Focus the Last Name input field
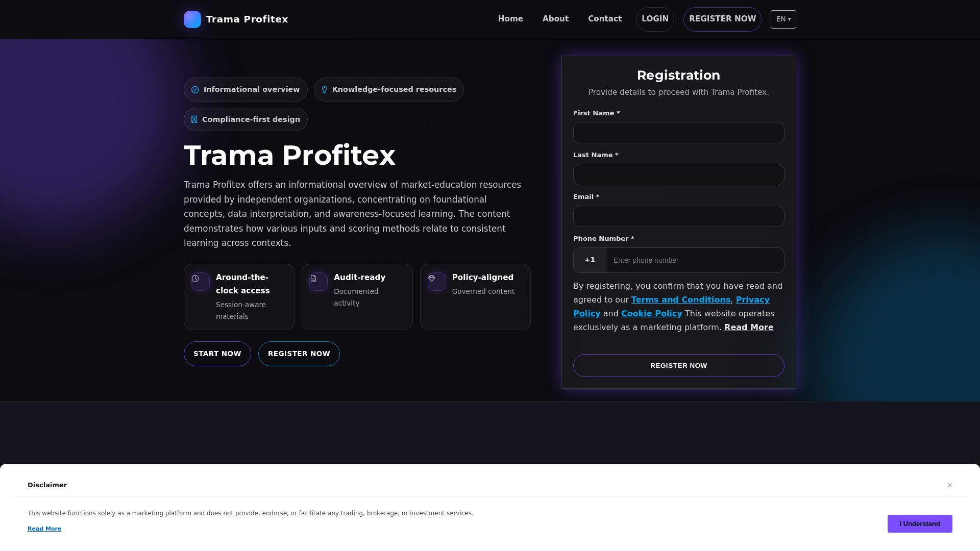Image resolution: width=980 pixels, height=551 pixels. pyautogui.click(x=679, y=174)
